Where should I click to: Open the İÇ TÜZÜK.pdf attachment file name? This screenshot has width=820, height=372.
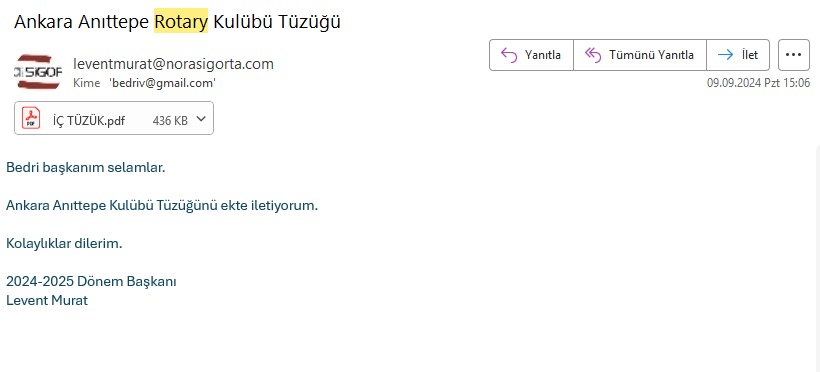(89, 120)
